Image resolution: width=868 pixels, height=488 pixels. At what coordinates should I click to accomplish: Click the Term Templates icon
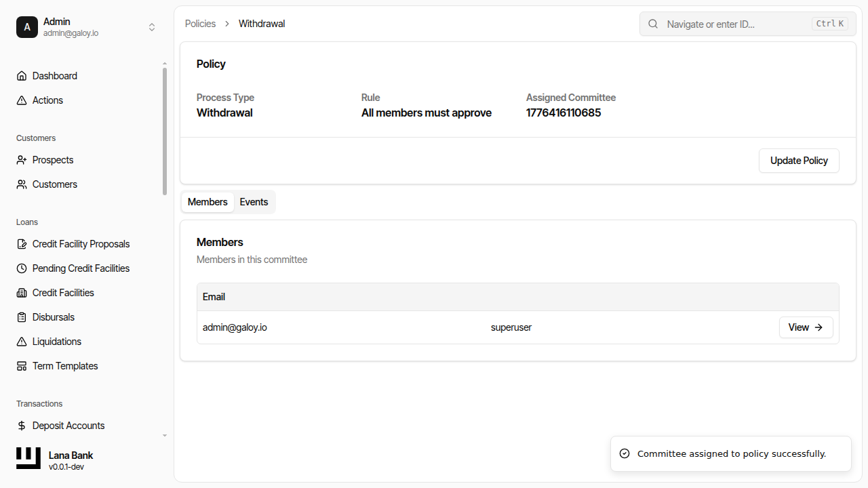(21, 365)
